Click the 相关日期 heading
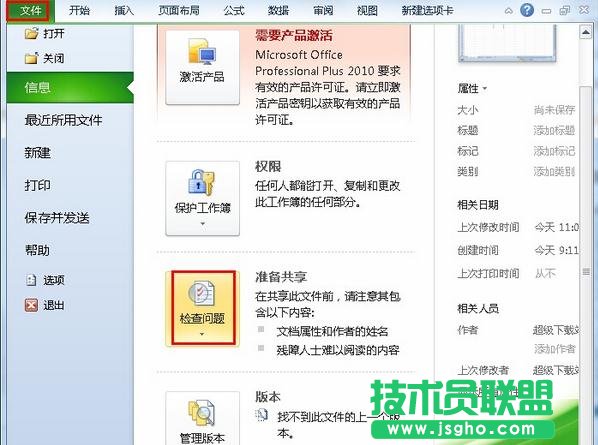 478,205
